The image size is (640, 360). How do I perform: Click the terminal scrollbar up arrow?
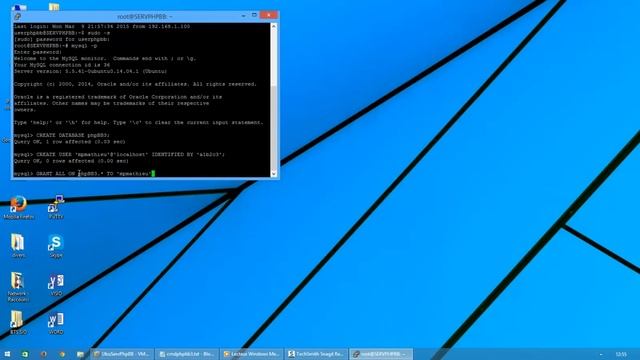[x=274, y=26]
